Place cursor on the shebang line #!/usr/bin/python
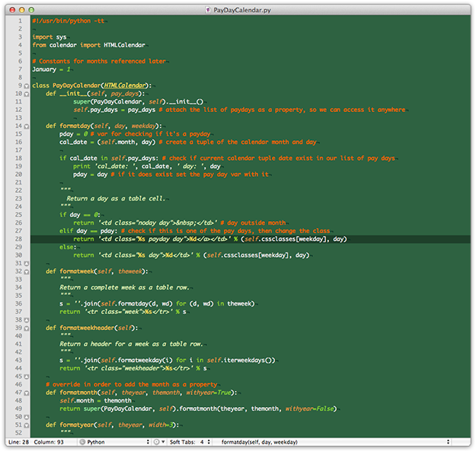The height and width of the screenshot is (452, 476). click(x=69, y=21)
